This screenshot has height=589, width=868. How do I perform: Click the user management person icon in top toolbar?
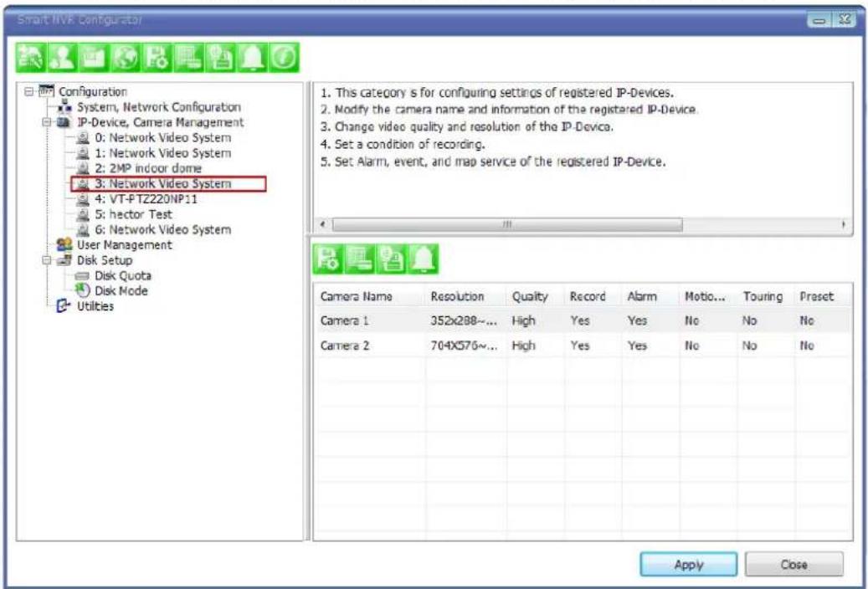click(x=62, y=58)
